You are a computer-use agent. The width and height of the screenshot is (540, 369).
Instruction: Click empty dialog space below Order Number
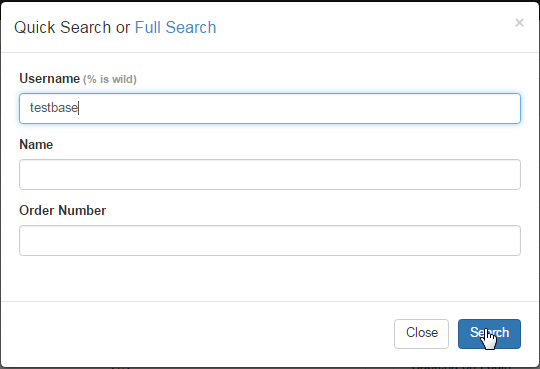270,278
